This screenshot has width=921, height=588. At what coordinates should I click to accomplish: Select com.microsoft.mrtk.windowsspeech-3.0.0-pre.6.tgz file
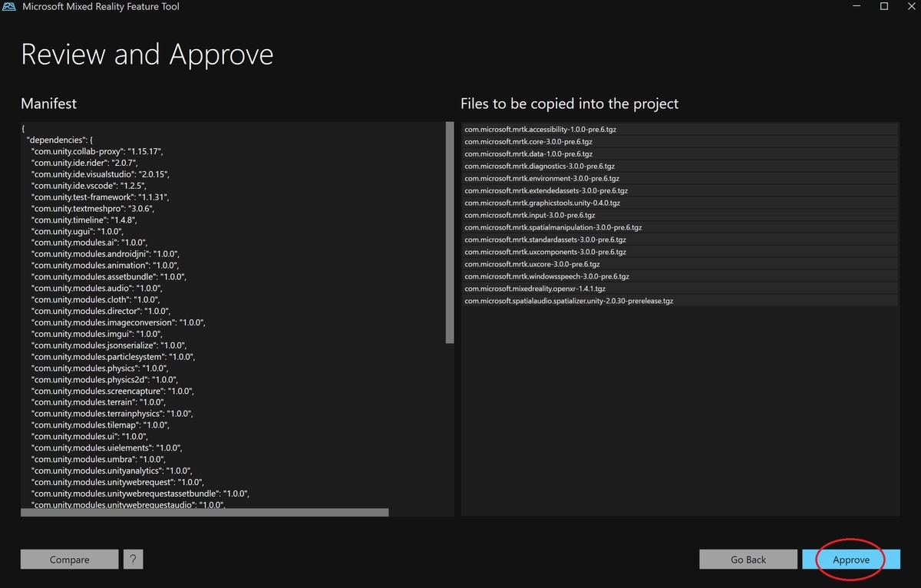(x=679, y=276)
